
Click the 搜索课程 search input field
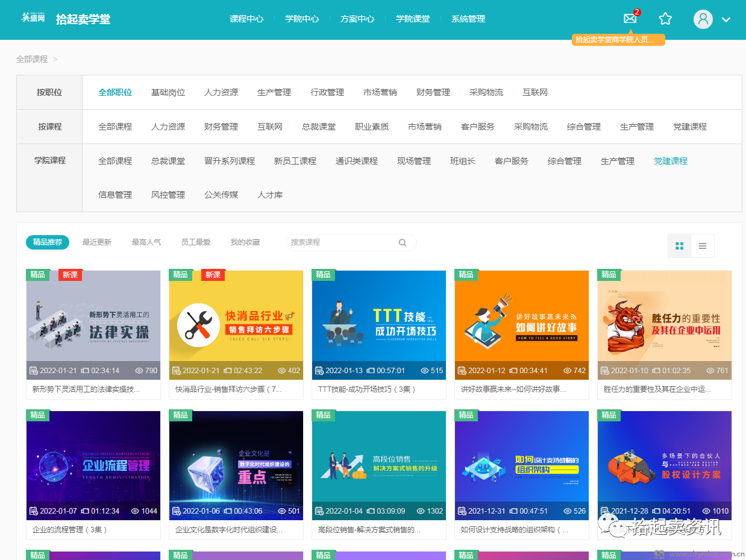coord(342,242)
